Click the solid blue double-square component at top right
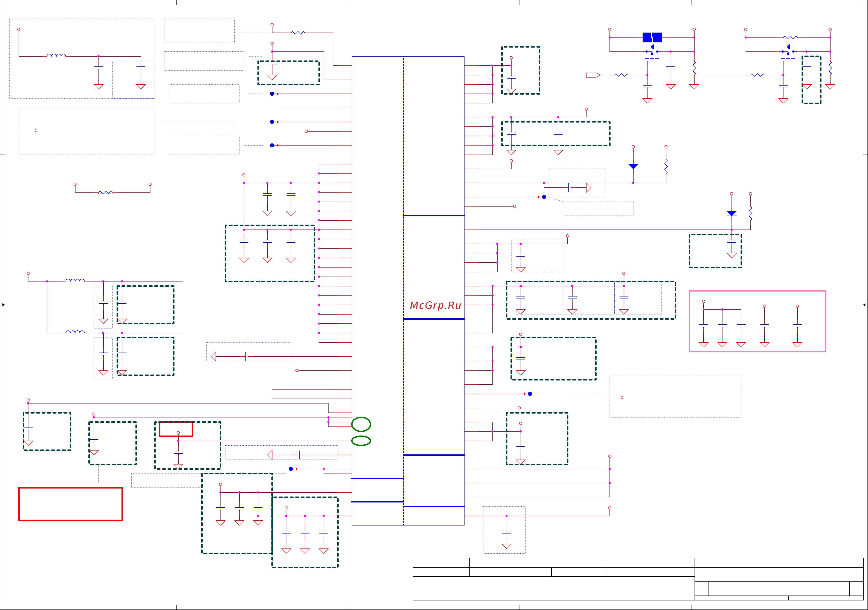The height and width of the screenshot is (610, 868). [x=652, y=37]
